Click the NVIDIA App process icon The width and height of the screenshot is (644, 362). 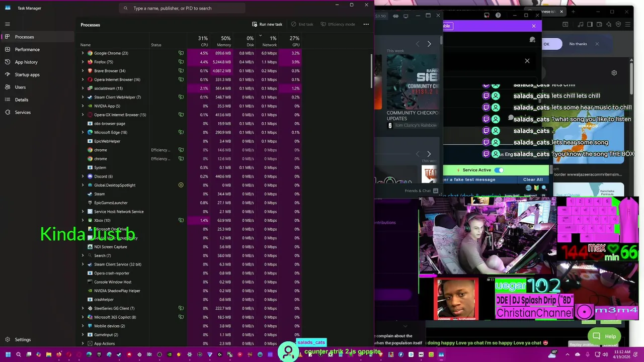coord(90,106)
